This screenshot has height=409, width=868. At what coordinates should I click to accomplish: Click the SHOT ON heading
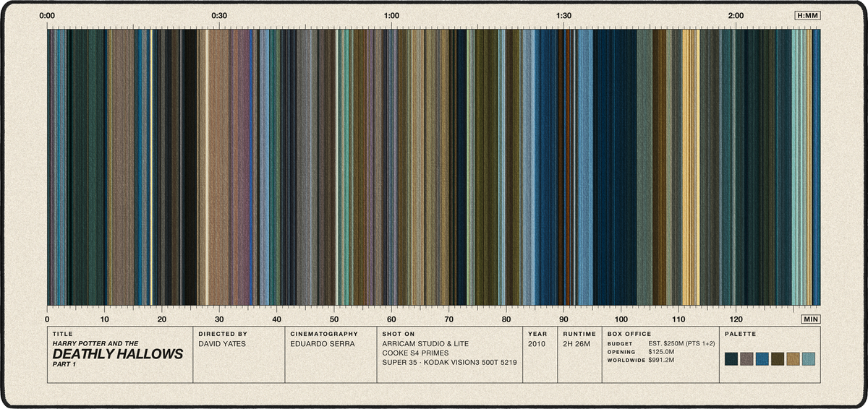[399, 335]
